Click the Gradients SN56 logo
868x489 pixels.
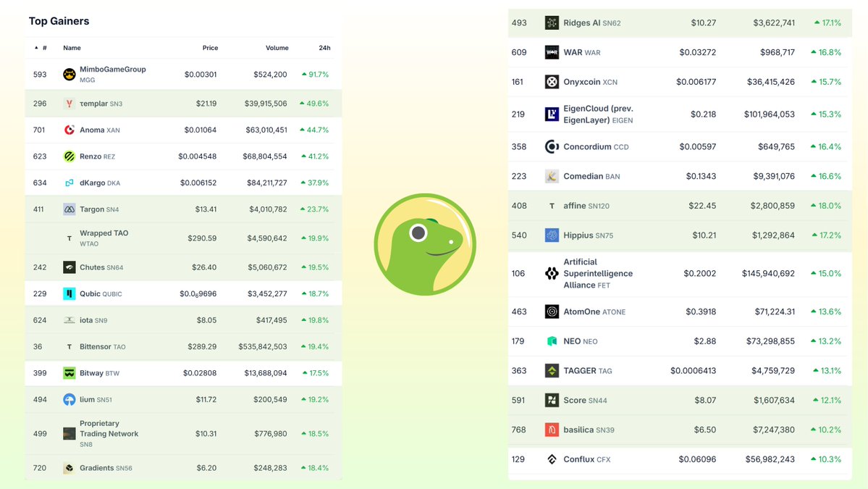69,468
